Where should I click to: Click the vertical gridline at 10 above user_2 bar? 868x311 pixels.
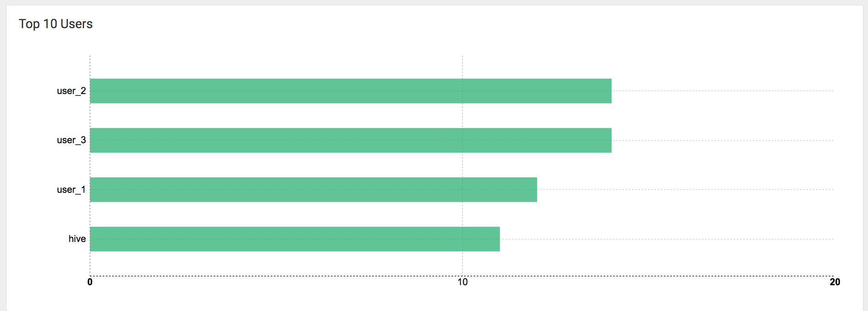(x=463, y=67)
